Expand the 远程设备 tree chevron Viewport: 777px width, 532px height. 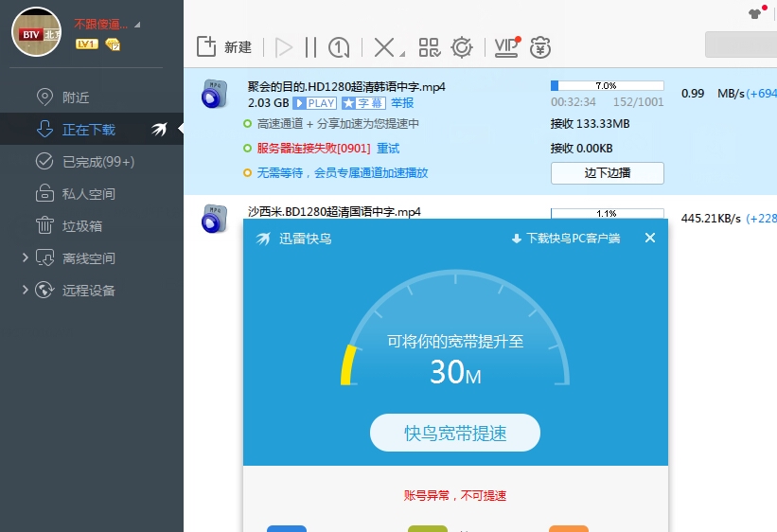pos(25,290)
